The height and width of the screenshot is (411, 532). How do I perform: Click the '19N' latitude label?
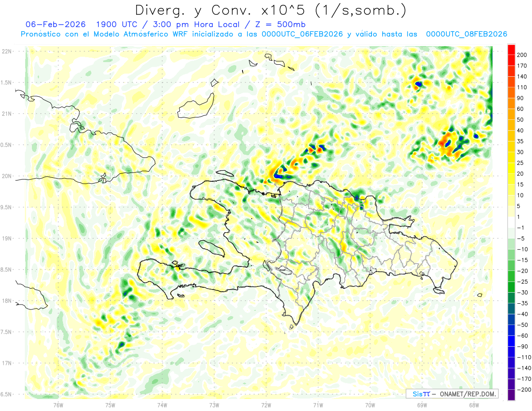pyautogui.click(x=7, y=239)
